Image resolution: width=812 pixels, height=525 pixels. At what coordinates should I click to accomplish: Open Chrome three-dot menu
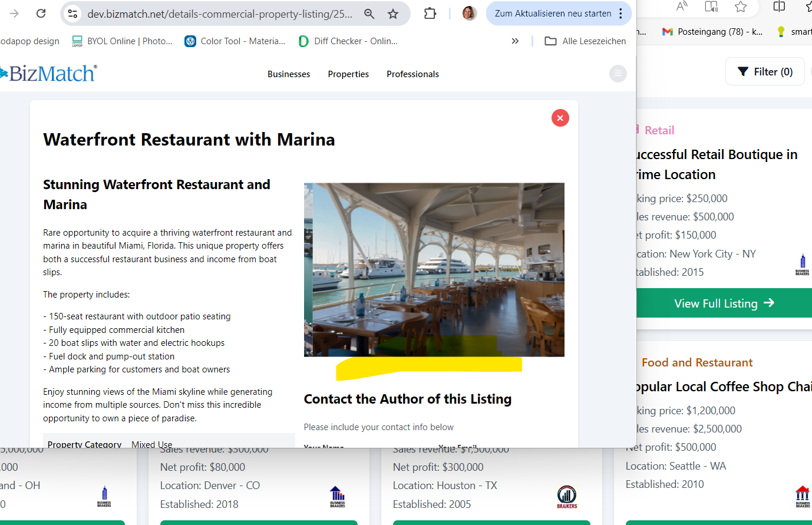coord(620,14)
